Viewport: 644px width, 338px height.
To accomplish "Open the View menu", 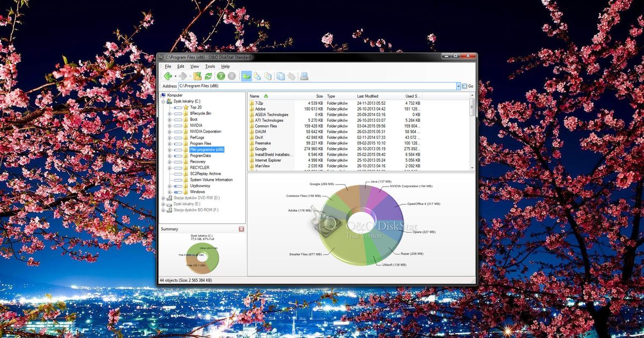I will tap(194, 67).
